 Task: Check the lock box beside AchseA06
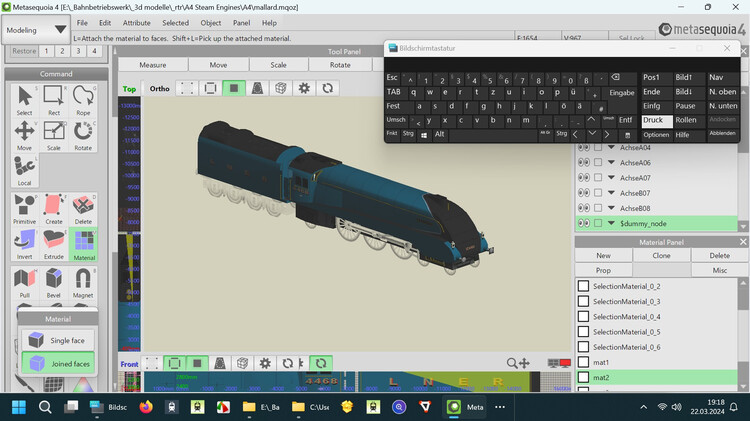coord(598,163)
